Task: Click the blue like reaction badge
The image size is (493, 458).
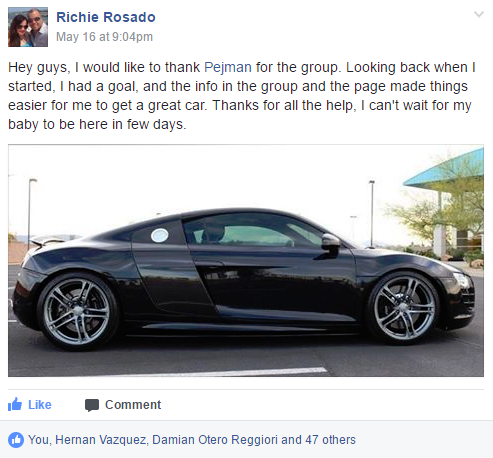Action: coord(16,440)
